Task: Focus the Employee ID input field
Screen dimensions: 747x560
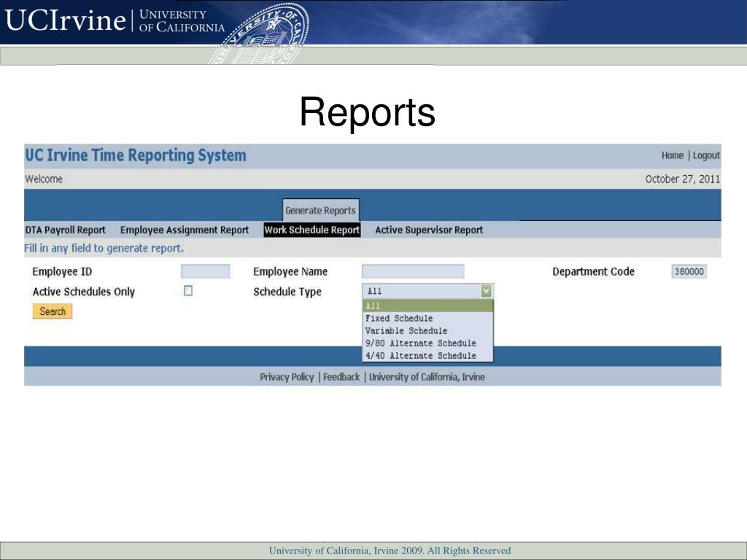Action: [205, 271]
